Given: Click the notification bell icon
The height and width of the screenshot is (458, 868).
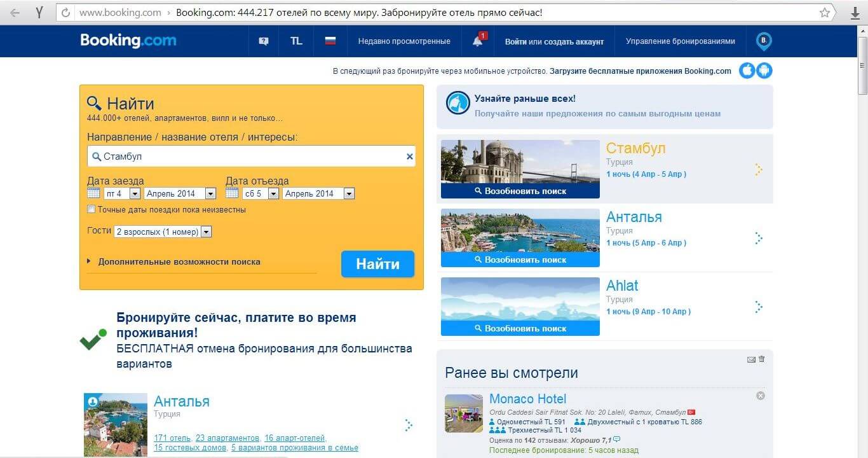Looking at the screenshot, I should click(x=478, y=41).
